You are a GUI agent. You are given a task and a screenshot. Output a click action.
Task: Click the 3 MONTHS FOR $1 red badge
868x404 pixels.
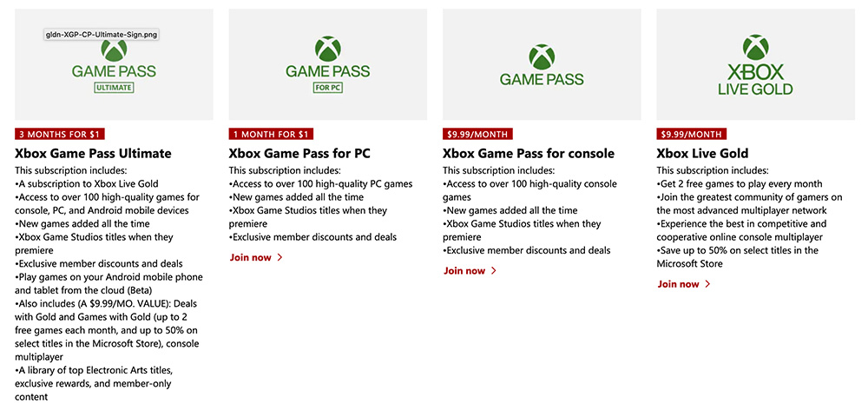click(x=60, y=134)
